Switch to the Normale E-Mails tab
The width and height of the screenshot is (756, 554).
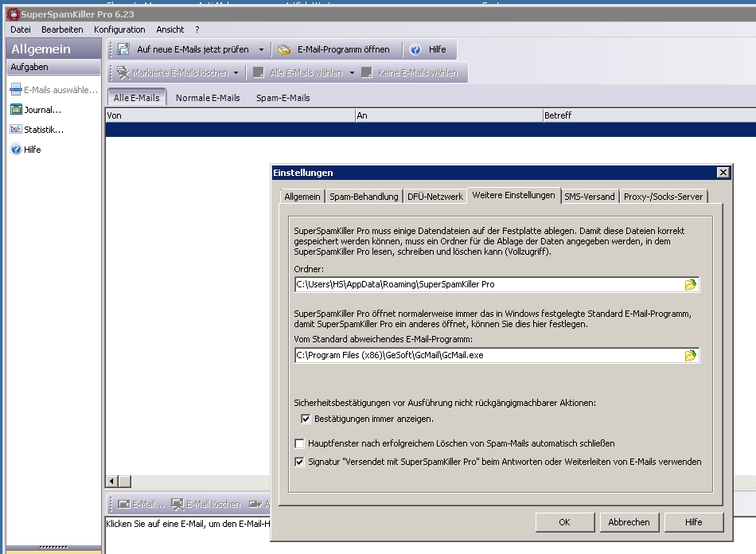[208, 98]
